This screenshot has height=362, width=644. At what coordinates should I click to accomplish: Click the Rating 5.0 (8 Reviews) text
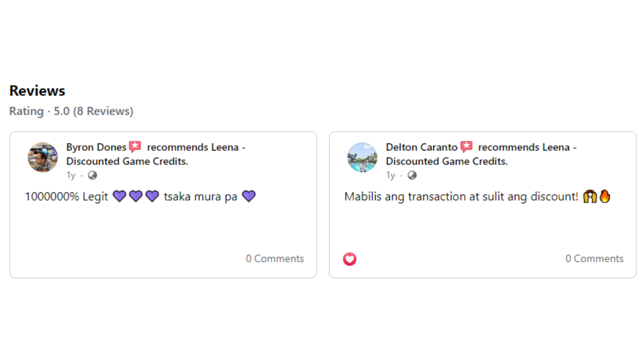click(x=71, y=111)
